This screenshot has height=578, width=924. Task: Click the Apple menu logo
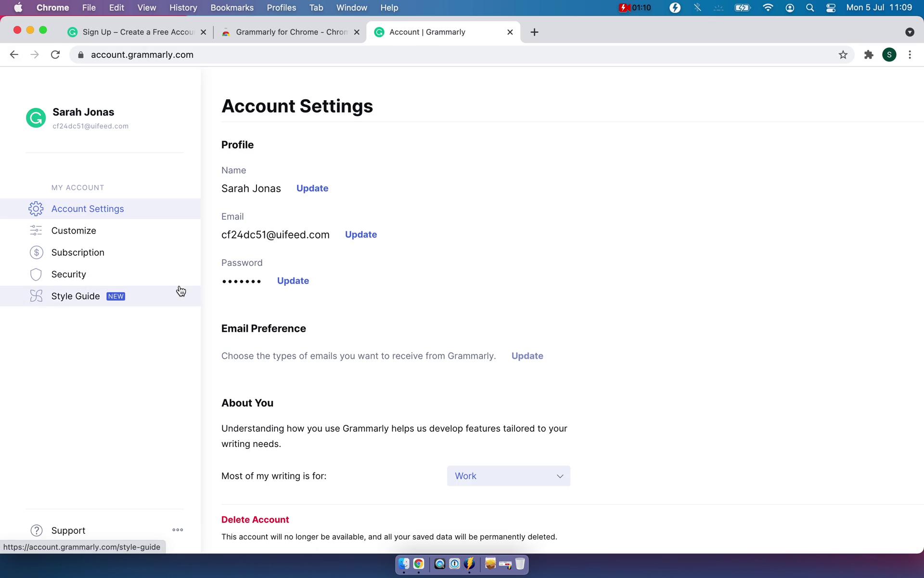18,8
